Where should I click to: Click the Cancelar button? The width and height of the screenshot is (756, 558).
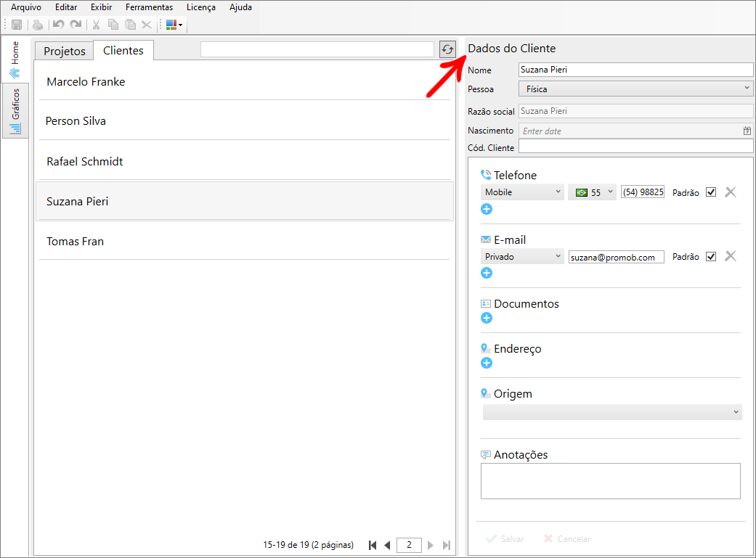(567, 538)
